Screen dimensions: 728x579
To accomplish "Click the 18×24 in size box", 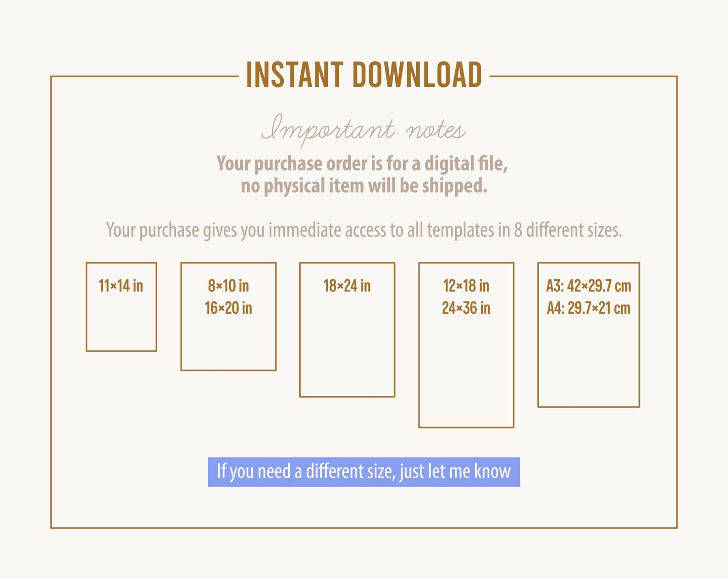I will (x=347, y=329).
